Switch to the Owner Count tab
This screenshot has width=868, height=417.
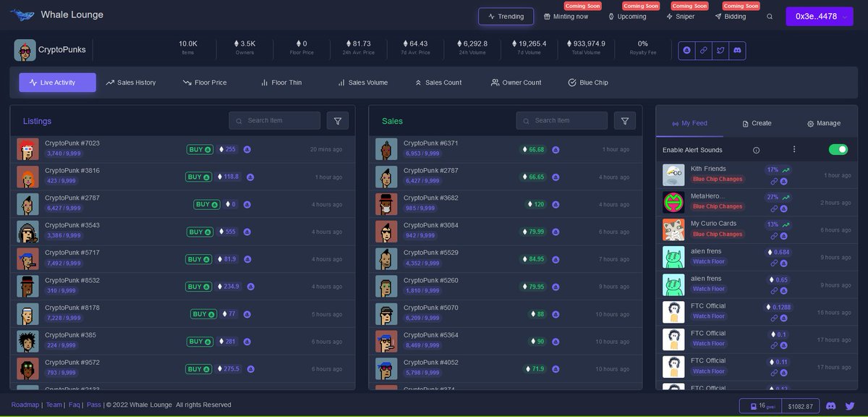click(x=516, y=83)
